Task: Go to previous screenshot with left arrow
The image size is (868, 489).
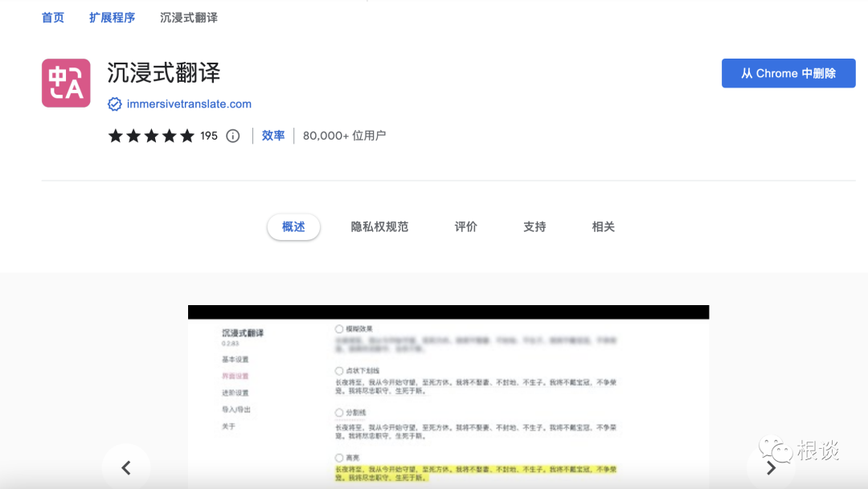Action: pyautogui.click(x=125, y=467)
